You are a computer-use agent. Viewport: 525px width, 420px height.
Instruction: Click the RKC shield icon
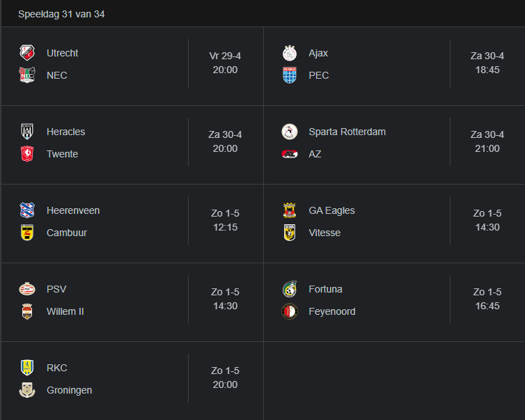point(27,368)
